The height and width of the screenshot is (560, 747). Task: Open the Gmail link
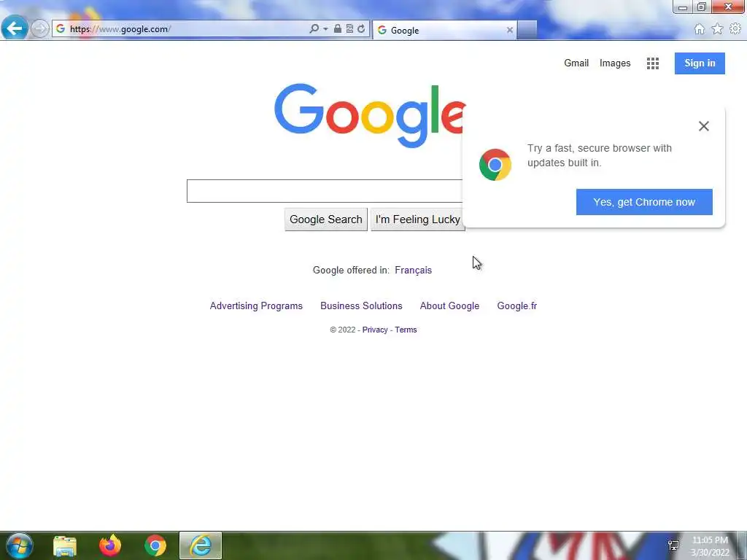pos(576,63)
